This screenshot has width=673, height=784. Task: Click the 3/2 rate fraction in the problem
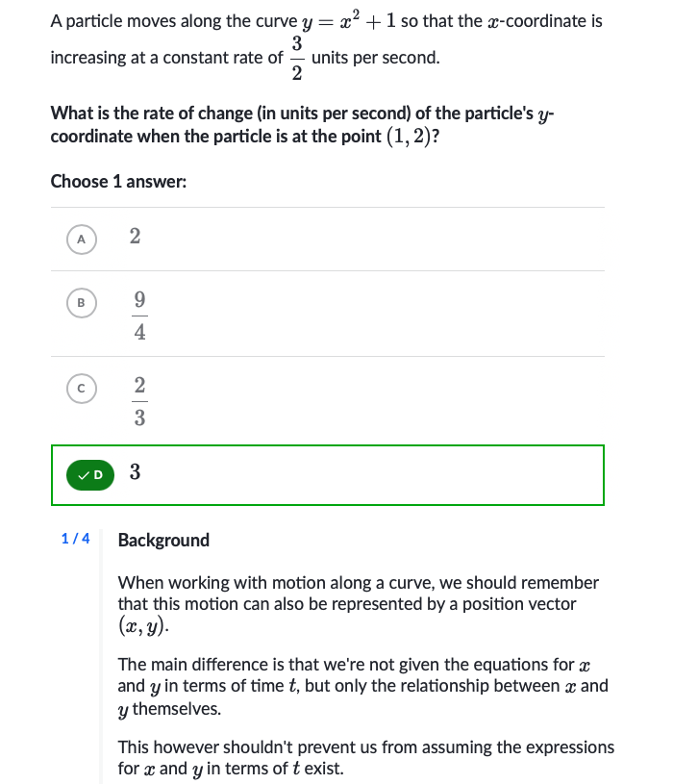(297, 59)
